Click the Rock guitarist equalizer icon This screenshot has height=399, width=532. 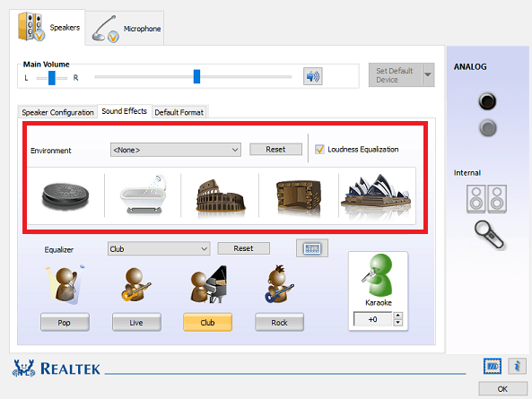click(279, 284)
